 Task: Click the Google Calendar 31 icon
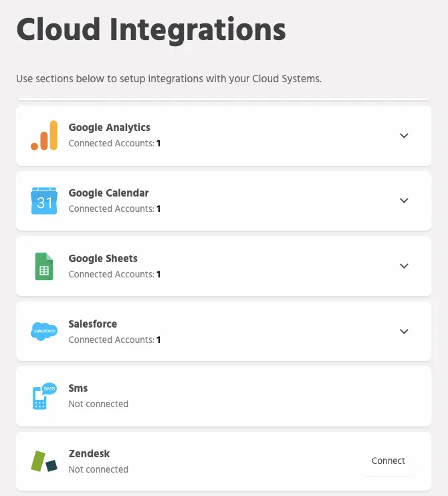(x=44, y=201)
